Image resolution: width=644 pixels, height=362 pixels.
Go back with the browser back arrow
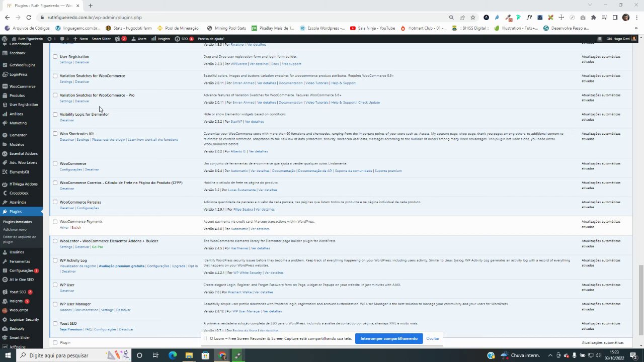(x=7, y=17)
